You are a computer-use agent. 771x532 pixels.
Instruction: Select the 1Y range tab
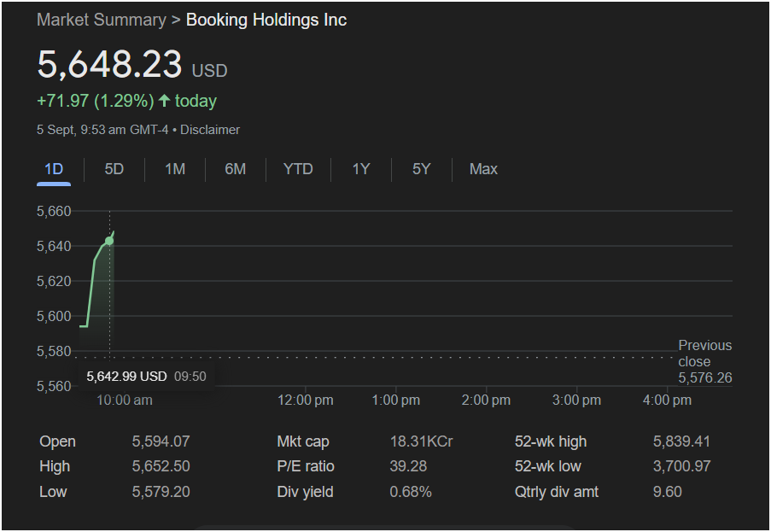coord(361,169)
